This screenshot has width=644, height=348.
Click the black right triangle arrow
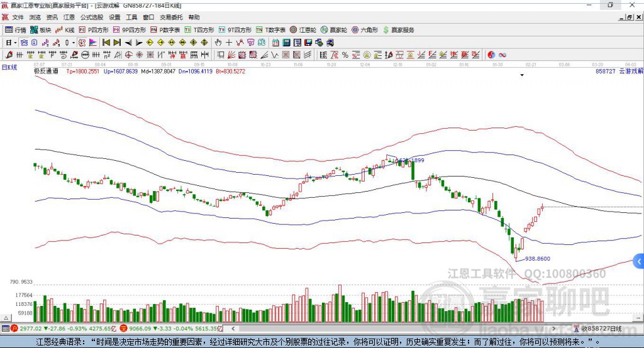(x=139, y=43)
